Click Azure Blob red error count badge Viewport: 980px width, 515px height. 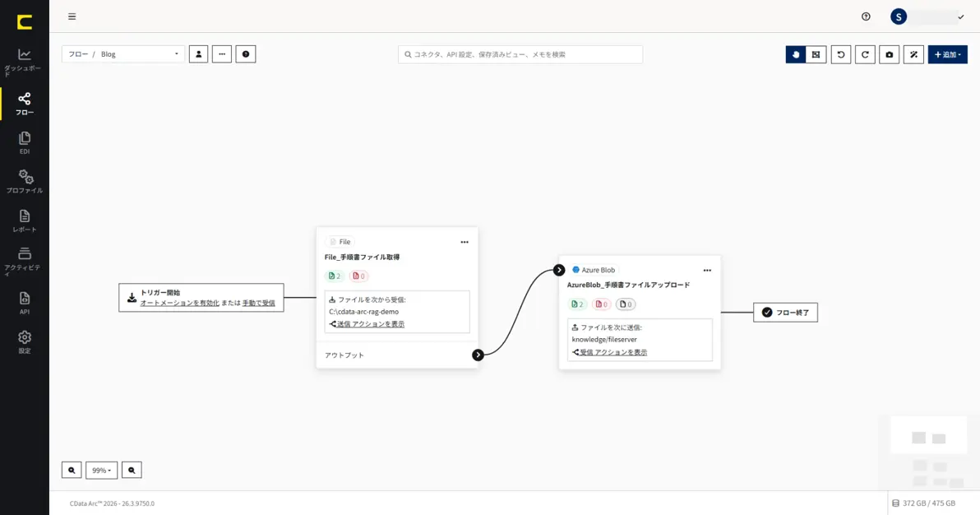[601, 304]
